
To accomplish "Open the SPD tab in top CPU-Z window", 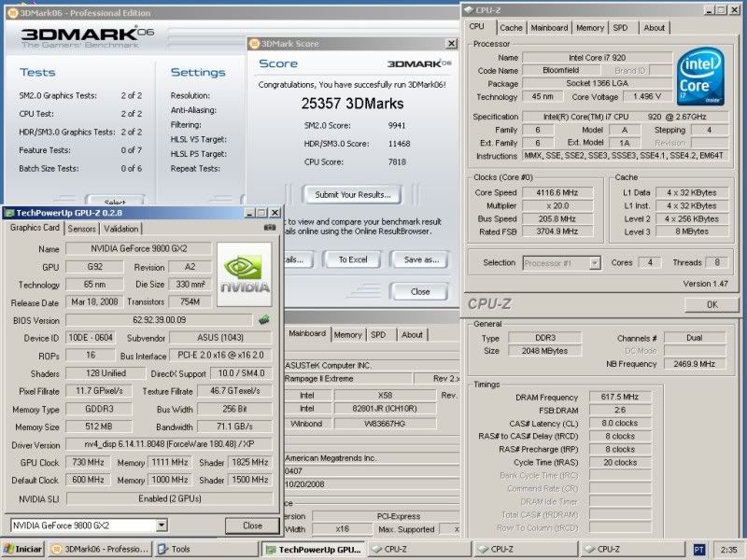I will click(x=620, y=28).
